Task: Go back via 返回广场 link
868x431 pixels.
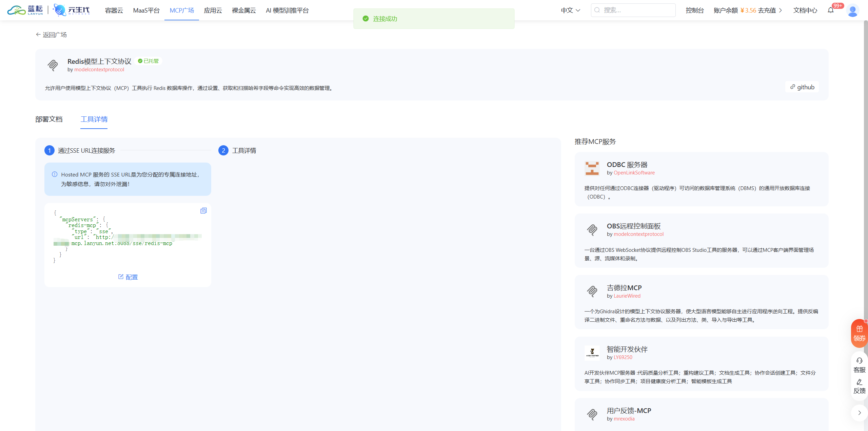Action: point(51,35)
